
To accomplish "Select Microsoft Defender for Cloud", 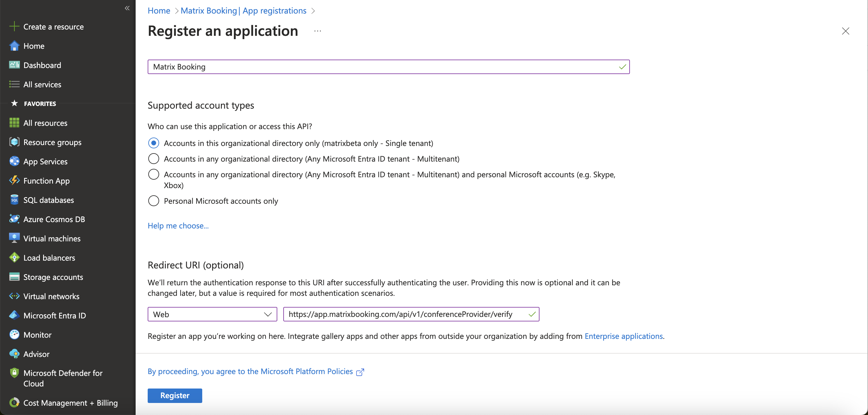I will (x=63, y=378).
